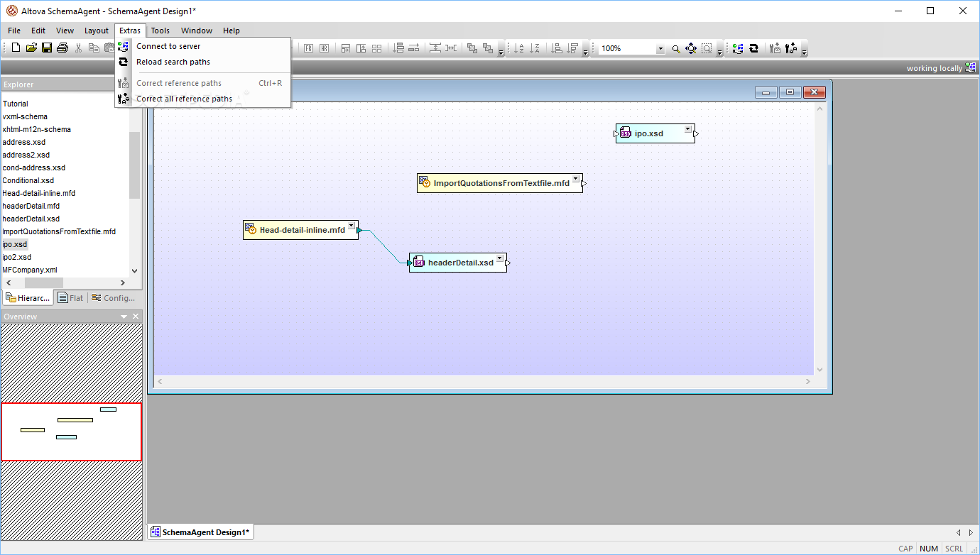The height and width of the screenshot is (555, 980).
Task: Click Correct reference paths icon in right toolbar
Action: pos(775,48)
